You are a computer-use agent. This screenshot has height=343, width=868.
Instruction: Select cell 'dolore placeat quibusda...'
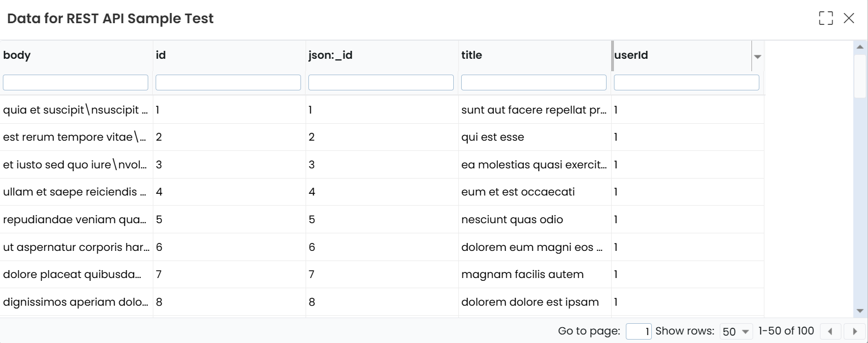[x=76, y=274]
